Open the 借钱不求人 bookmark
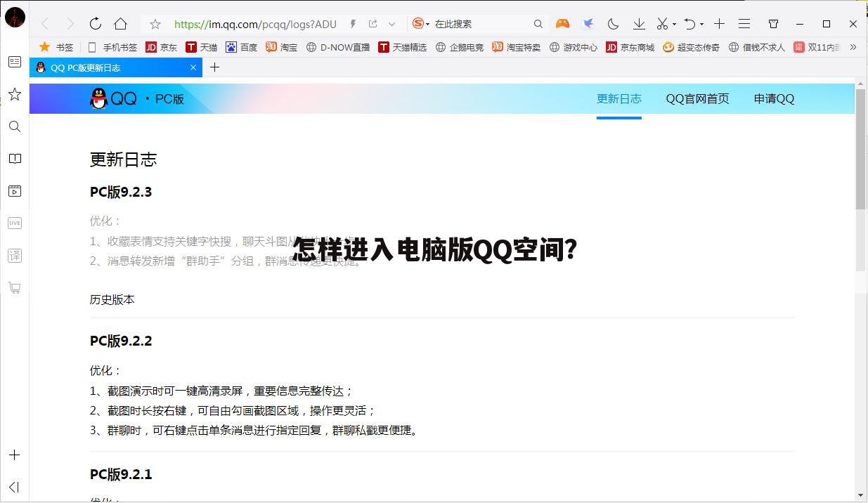868x503 pixels. [x=756, y=47]
